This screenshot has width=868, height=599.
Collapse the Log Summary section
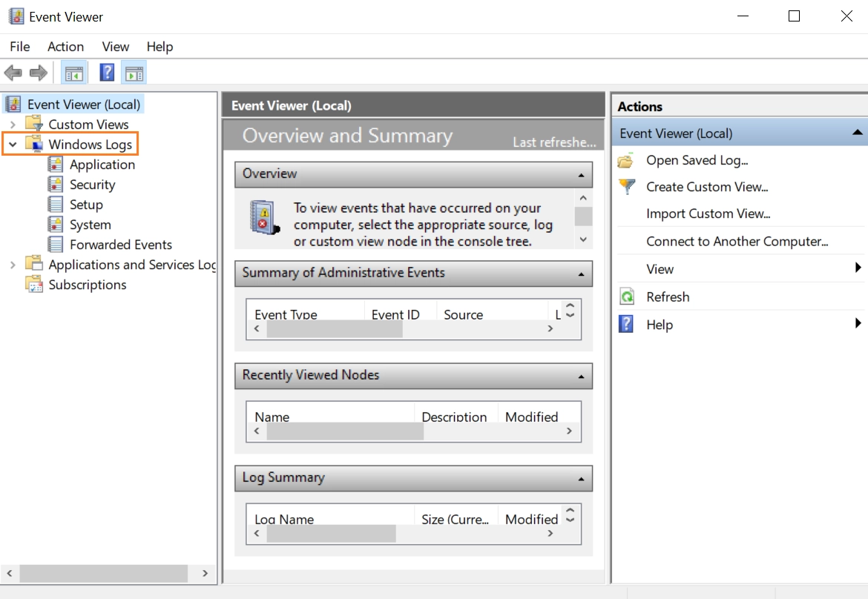(581, 479)
